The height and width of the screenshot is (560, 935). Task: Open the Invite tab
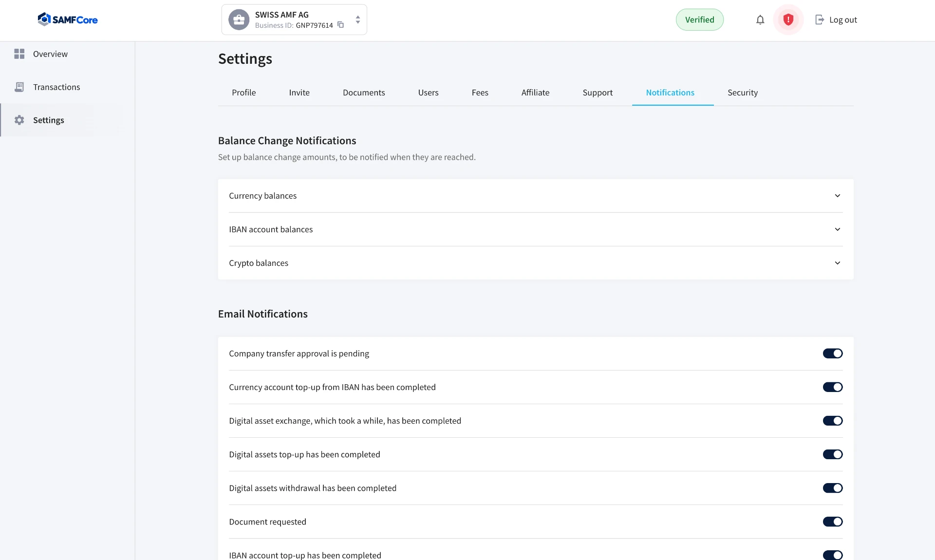tap(299, 93)
